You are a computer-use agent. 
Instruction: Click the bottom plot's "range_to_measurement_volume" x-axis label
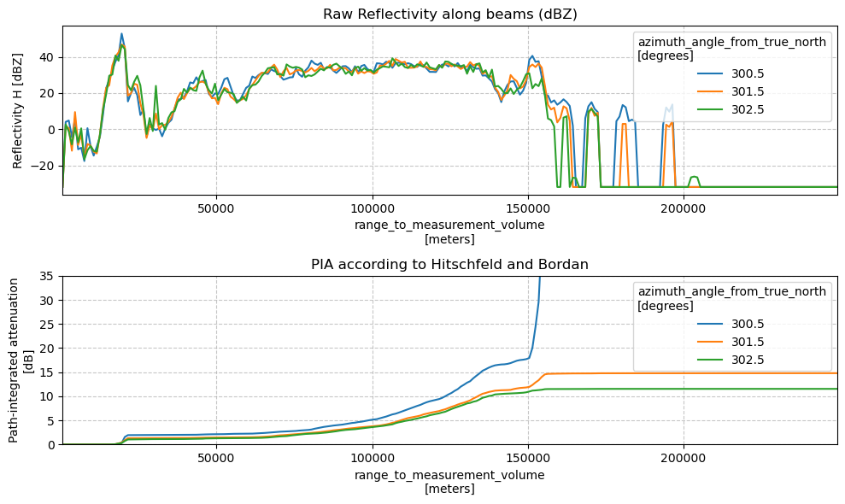click(449, 474)
